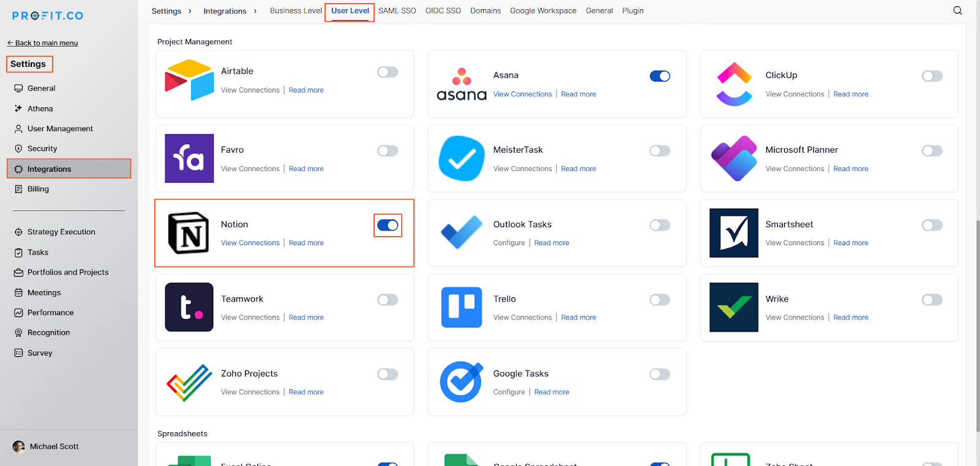Click the Wrike logo icon
Screen dimensions: 980x466
[734, 307]
